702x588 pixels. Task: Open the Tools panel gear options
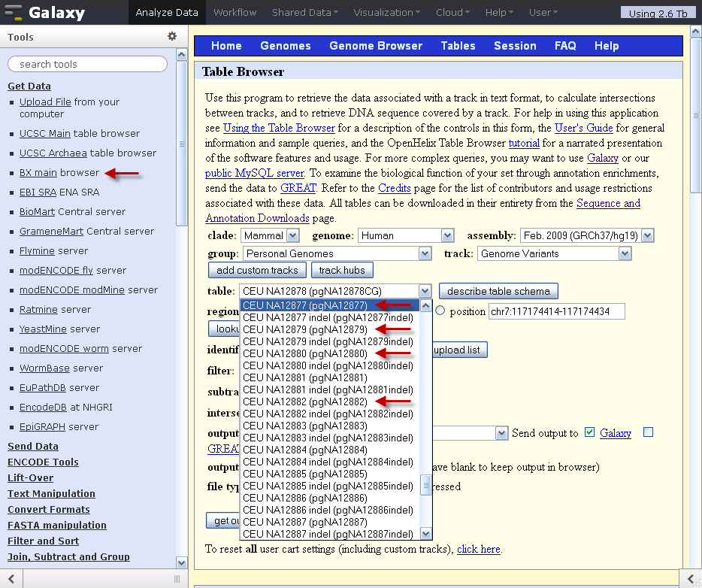172,36
